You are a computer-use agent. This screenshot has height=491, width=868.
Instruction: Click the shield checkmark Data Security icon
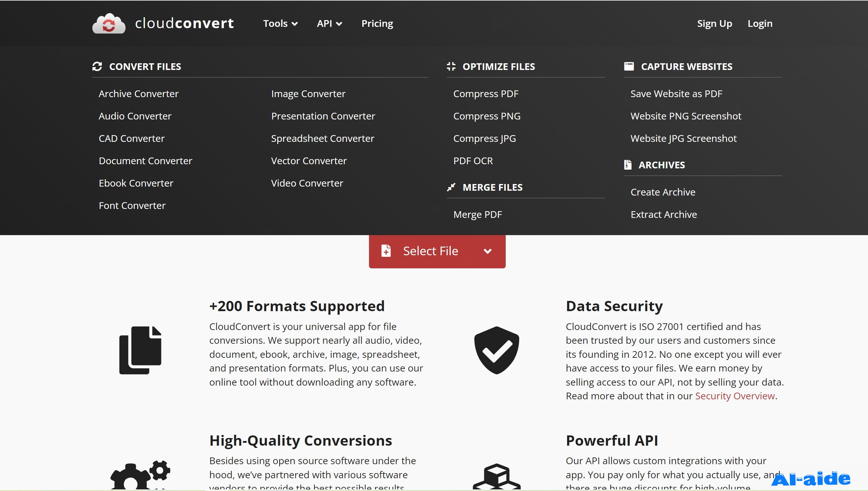pyautogui.click(x=497, y=350)
